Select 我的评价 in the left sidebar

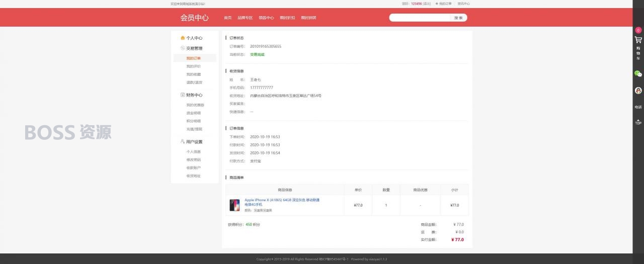pos(193,66)
